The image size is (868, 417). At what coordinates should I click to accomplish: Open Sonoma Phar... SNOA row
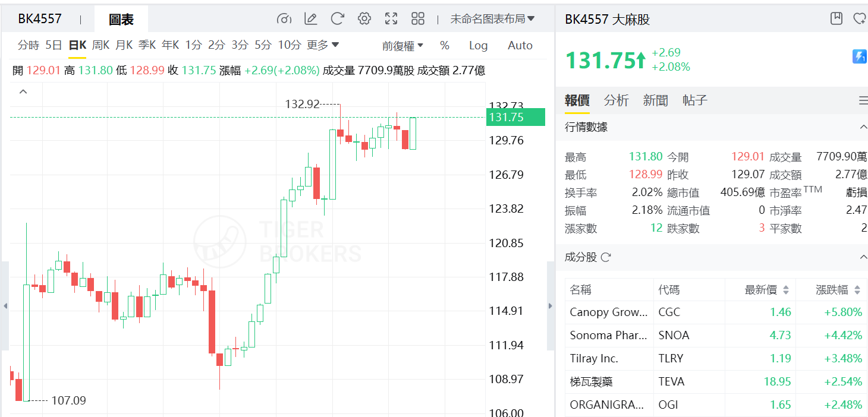pyautogui.click(x=716, y=335)
